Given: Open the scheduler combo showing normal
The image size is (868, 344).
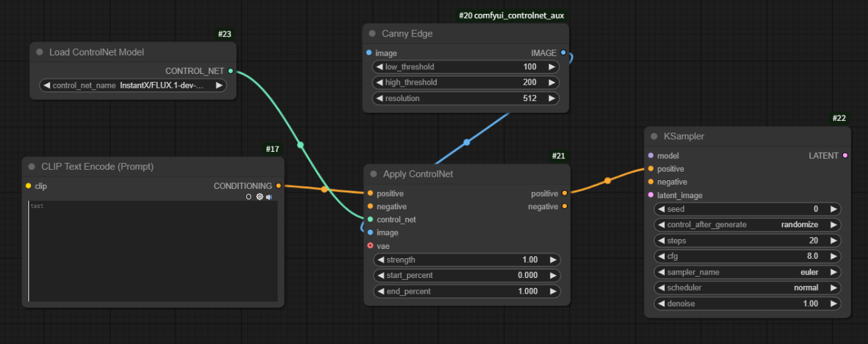Looking at the screenshot, I should pos(747,288).
